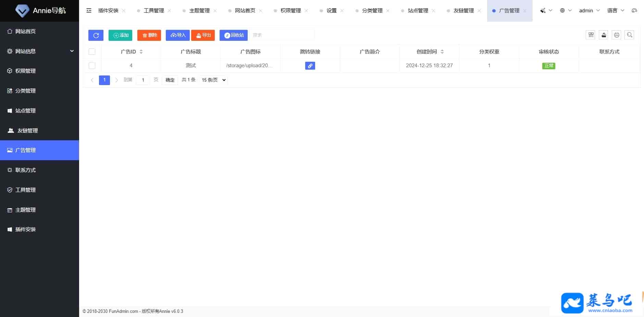
Task: Click the green 正常 status badge
Action: [x=548, y=66]
